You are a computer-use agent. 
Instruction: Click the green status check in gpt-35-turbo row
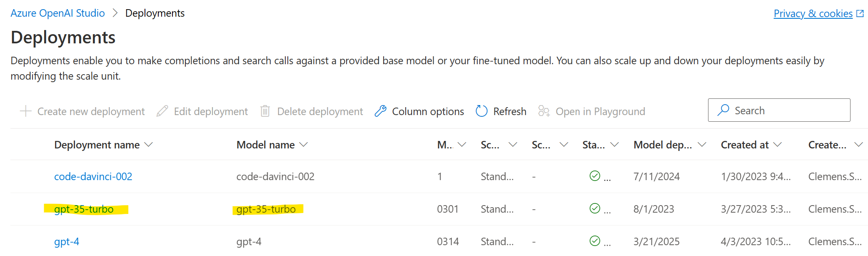[x=595, y=208]
